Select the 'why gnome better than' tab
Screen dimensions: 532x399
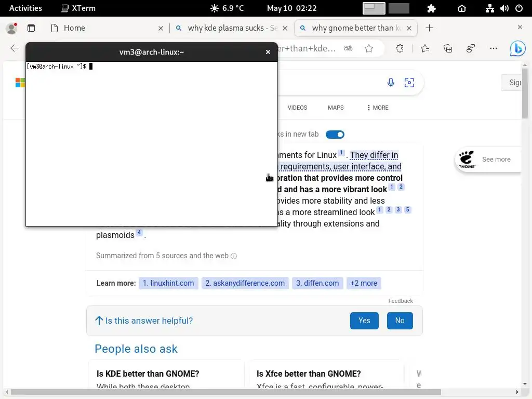[x=356, y=28]
